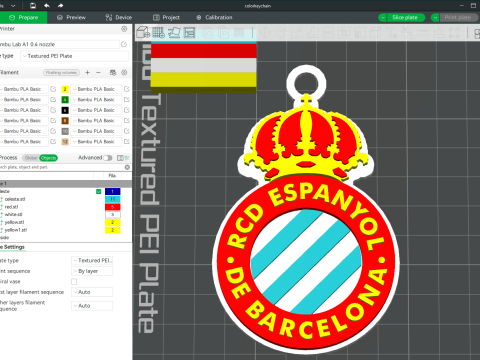The height and width of the screenshot is (360, 480).
Task: Toggle the Advanced mode switch
Action: [x=108, y=158]
